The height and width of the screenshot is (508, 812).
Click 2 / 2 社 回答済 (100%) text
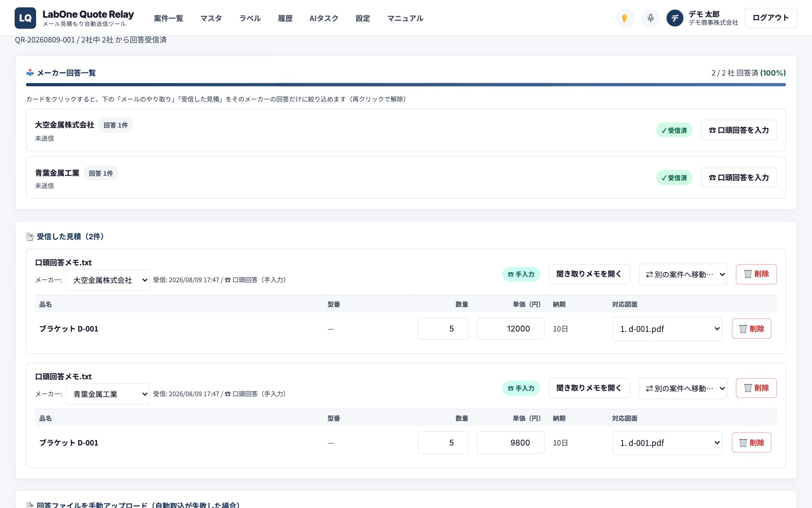[748, 73]
